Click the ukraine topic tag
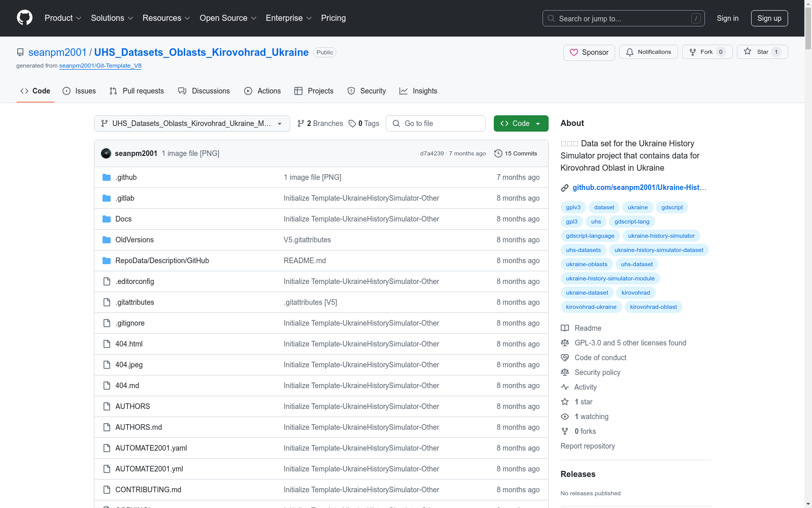812x508 pixels. (x=638, y=207)
